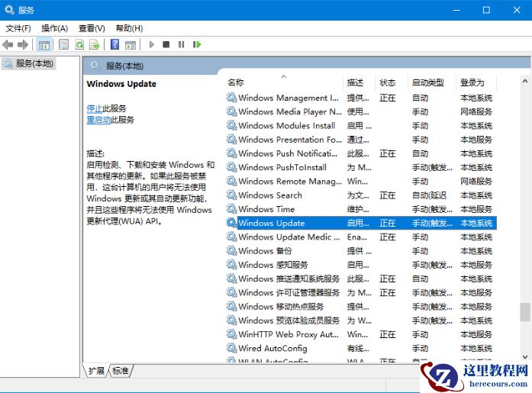
Task: Switch to the 扩展 tab
Action: click(96, 371)
